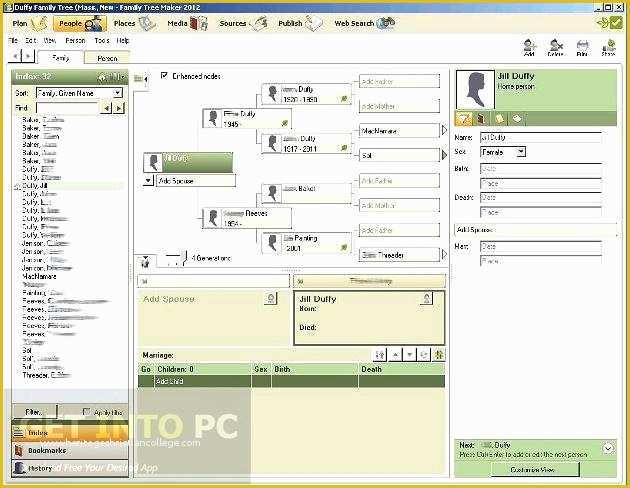Open the History panel section
This screenshot has height=488, width=630.
pyautogui.click(x=70, y=468)
